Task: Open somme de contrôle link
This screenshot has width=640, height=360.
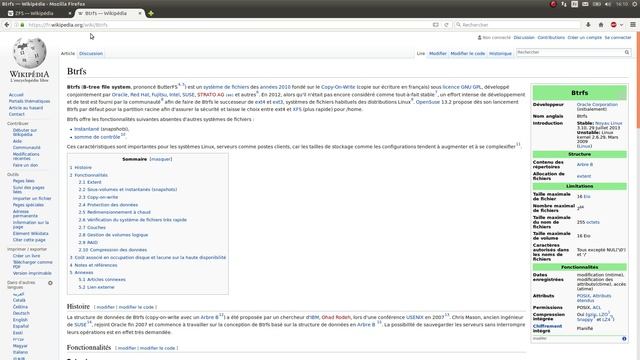Action: (x=97, y=137)
